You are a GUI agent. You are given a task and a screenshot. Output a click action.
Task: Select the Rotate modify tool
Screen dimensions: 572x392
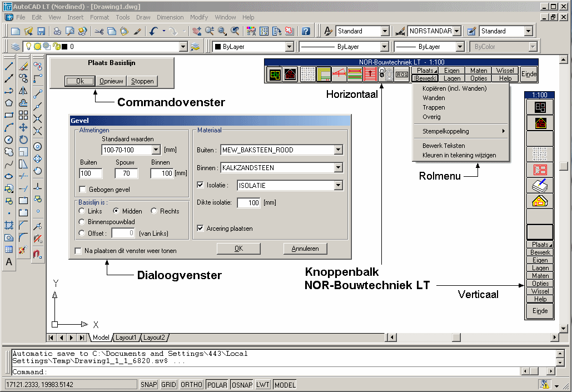[23, 140]
